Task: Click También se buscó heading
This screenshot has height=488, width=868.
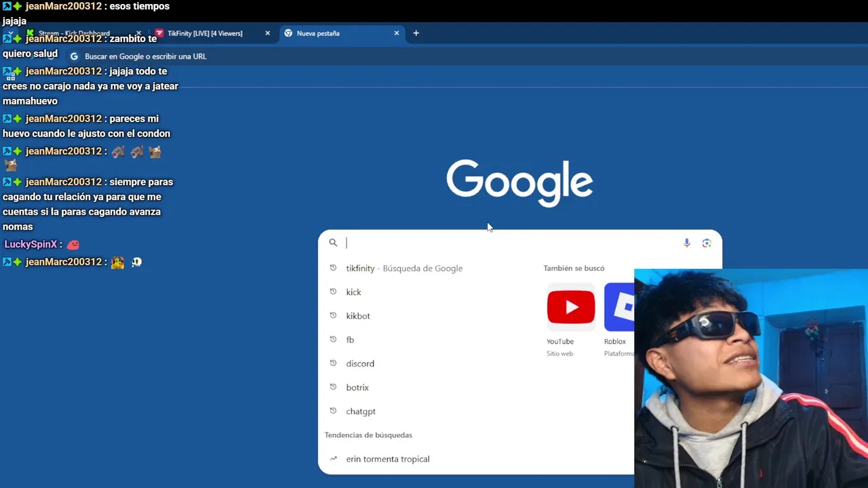Action: point(574,268)
